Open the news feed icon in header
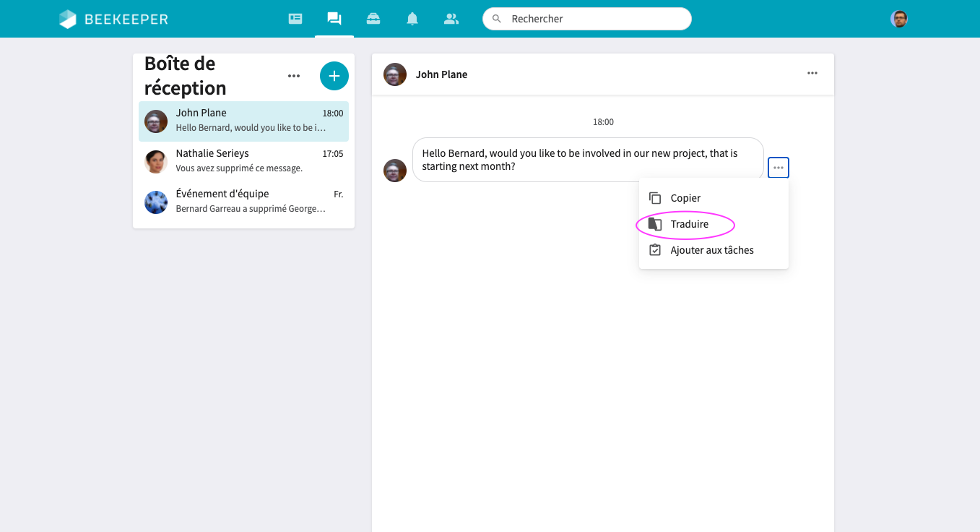Viewport: 980px width, 532px height. 295,19
